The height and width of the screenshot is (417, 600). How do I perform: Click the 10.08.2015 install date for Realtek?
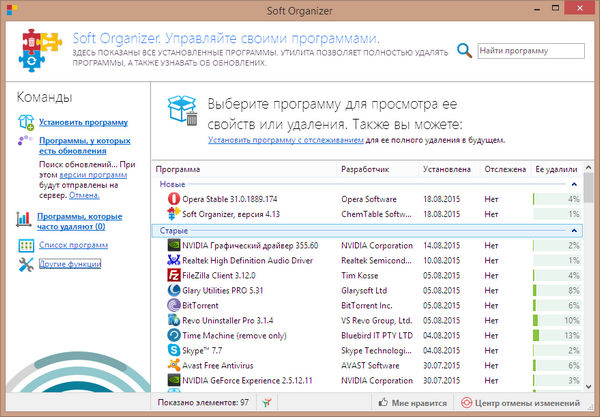441,261
